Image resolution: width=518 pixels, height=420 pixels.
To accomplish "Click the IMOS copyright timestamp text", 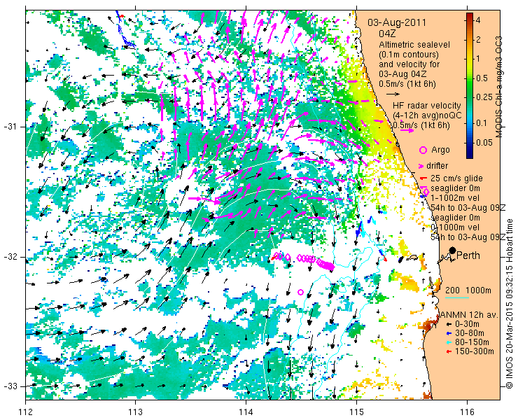I will coord(509,304).
